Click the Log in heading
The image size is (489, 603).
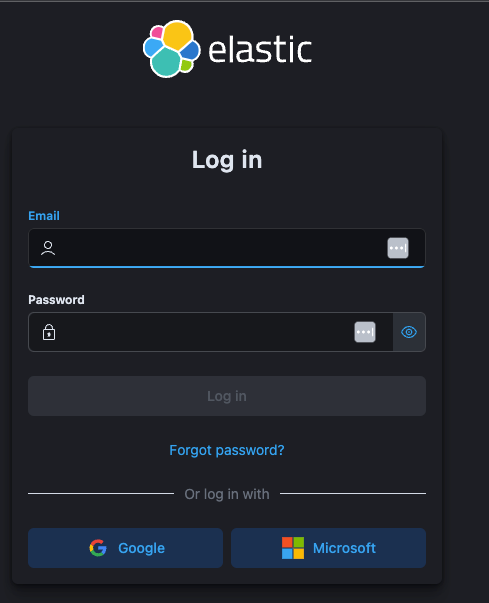click(227, 160)
